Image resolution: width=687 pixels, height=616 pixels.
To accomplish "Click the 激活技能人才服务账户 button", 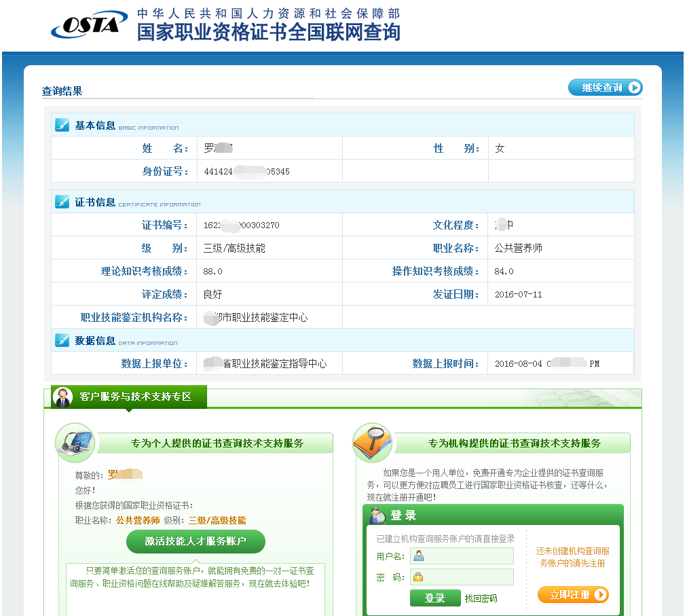I will click(x=196, y=541).
